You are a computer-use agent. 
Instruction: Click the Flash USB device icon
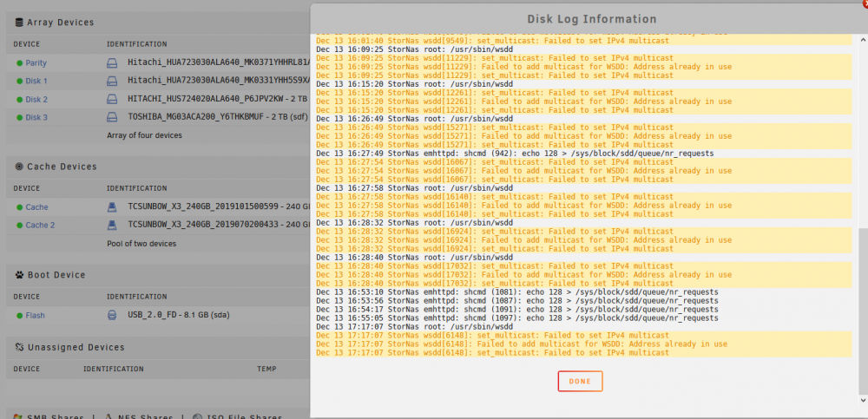[x=112, y=316]
